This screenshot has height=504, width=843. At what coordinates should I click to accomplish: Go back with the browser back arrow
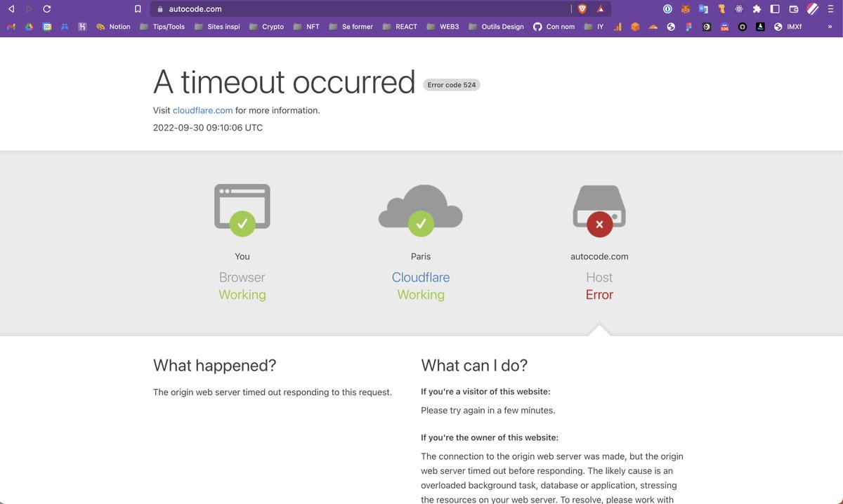coord(11,9)
